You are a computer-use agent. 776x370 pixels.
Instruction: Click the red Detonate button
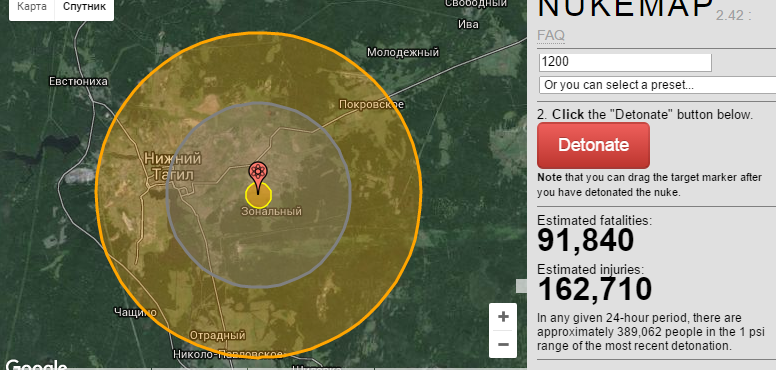coord(593,145)
